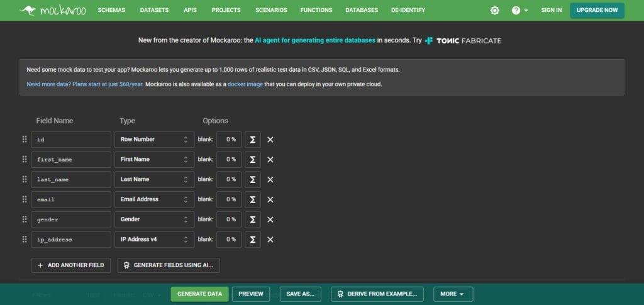Open the Email Address type selector

tap(155, 199)
